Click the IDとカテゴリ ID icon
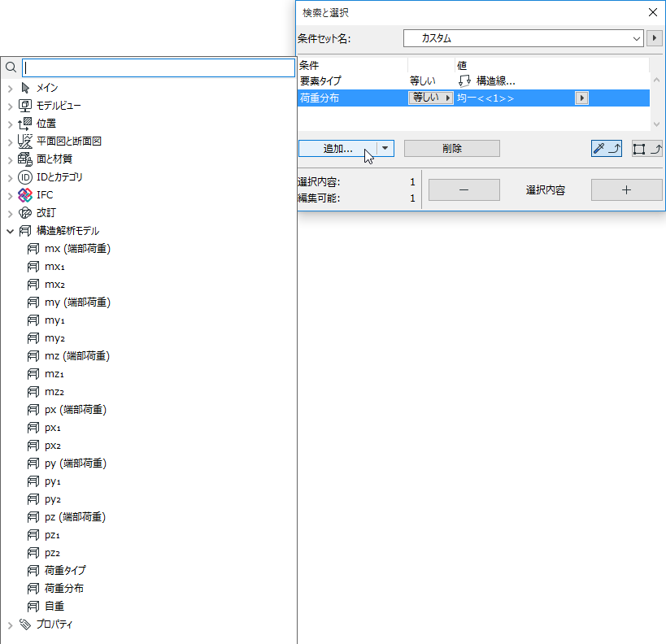The height and width of the screenshot is (644, 666). (25, 177)
